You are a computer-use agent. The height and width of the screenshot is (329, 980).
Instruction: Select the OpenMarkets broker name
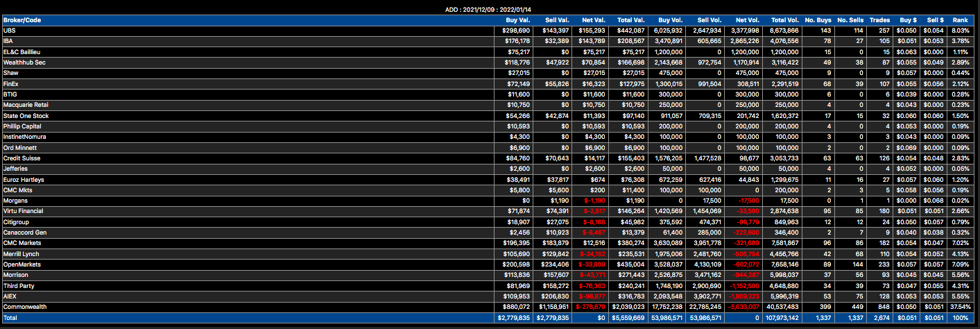22,264
